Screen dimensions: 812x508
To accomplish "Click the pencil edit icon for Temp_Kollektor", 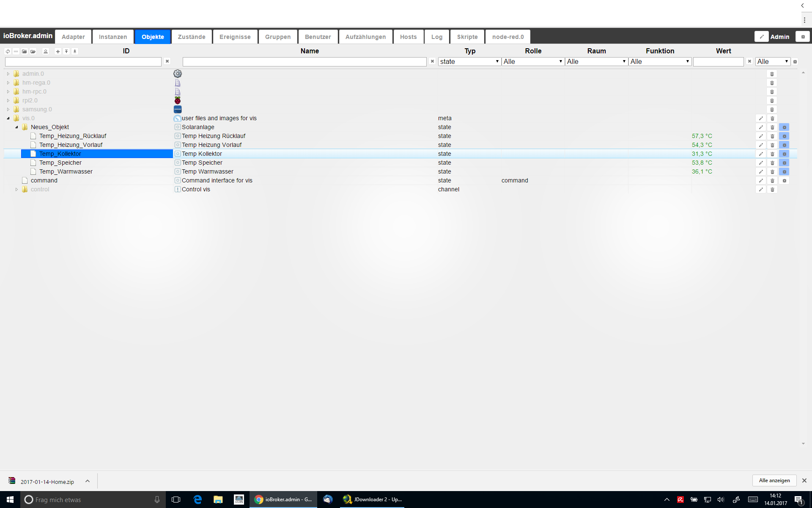I will 761,154.
